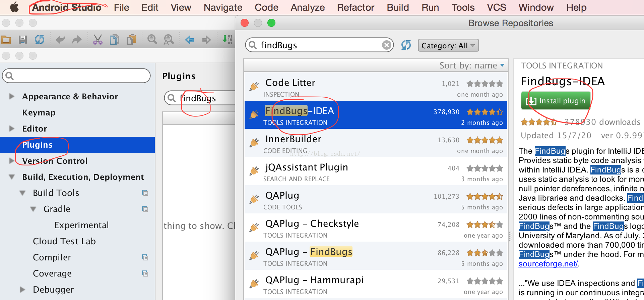The width and height of the screenshot is (644, 300).
Task: Click the Undo arrow icon
Action: tap(60, 40)
